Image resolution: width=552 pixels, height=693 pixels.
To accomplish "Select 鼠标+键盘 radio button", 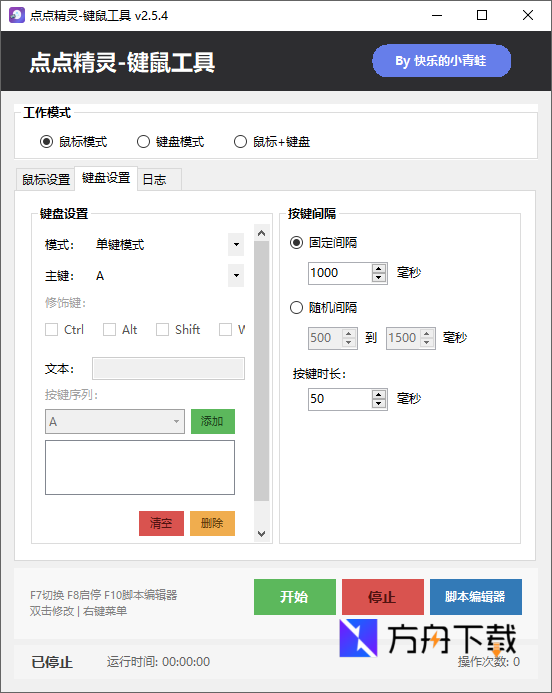I will (272, 142).
